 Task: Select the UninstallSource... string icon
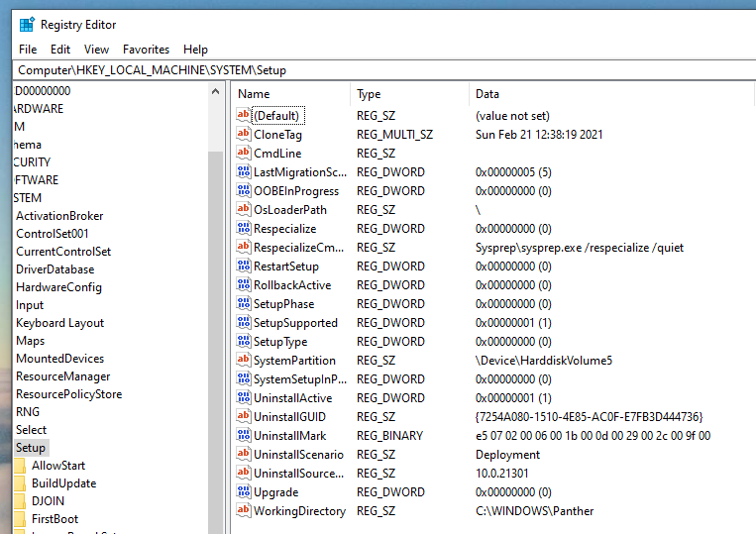(x=244, y=472)
